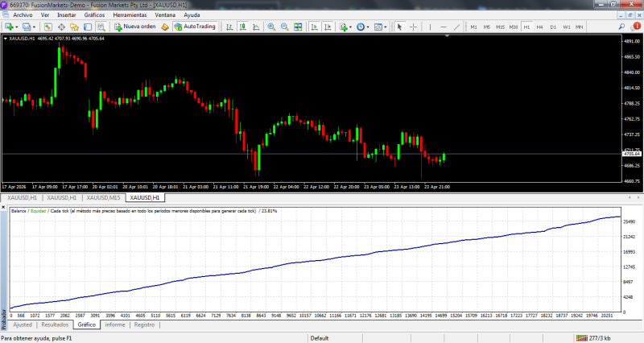Open the Ayuda menu
The width and height of the screenshot is (644, 343).
tap(192, 14)
